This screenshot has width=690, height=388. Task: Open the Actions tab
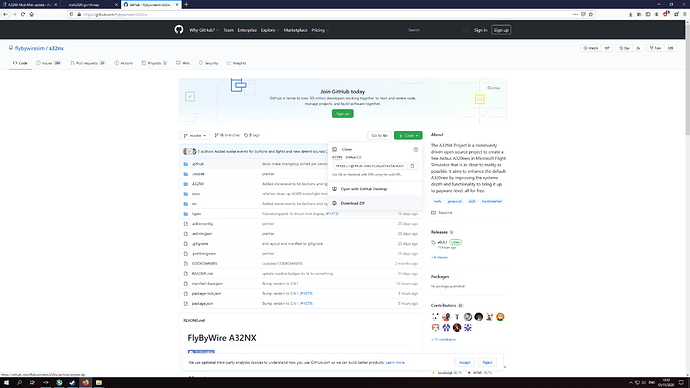coord(123,63)
